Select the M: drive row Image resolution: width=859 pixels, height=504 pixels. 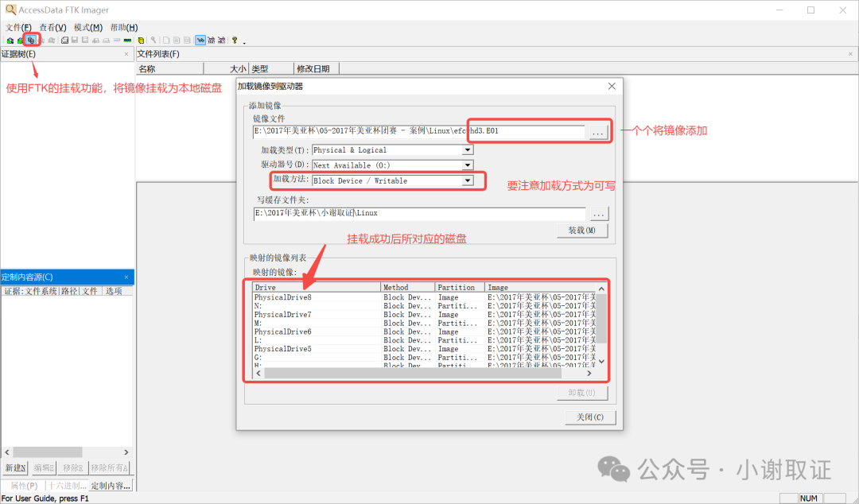point(425,324)
